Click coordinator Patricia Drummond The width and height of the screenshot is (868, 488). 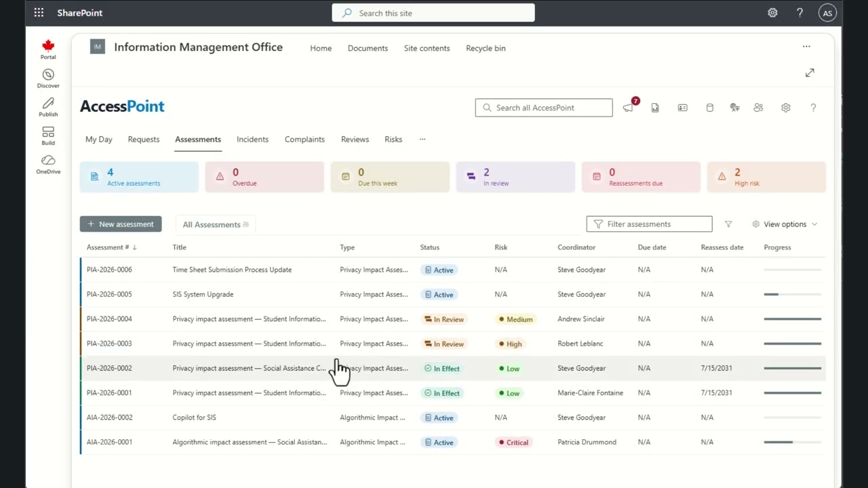(x=587, y=442)
